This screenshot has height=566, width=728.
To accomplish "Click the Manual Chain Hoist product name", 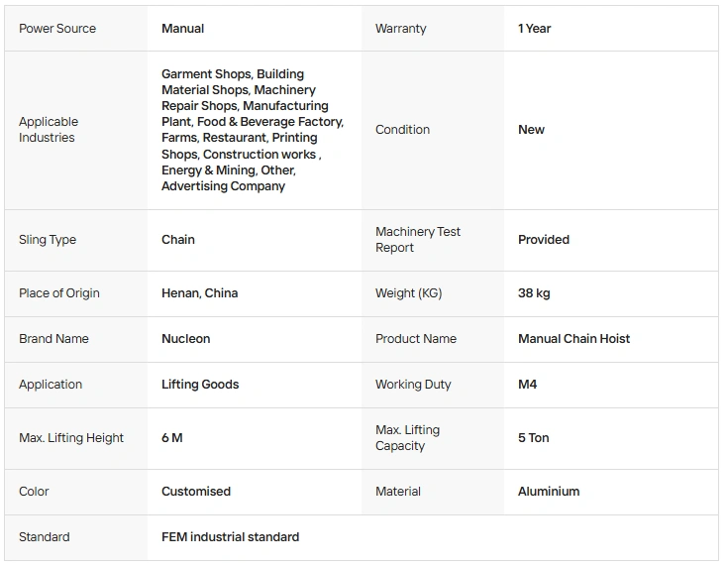I will point(573,339).
